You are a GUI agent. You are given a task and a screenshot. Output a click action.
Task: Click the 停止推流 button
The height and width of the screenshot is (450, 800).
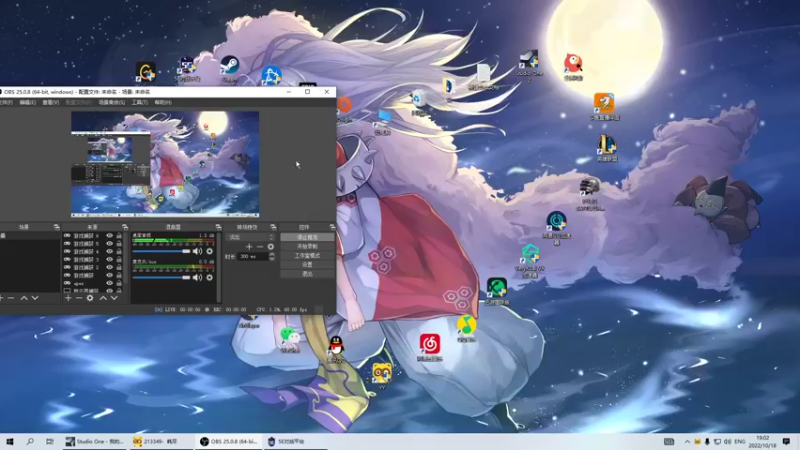click(x=307, y=237)
